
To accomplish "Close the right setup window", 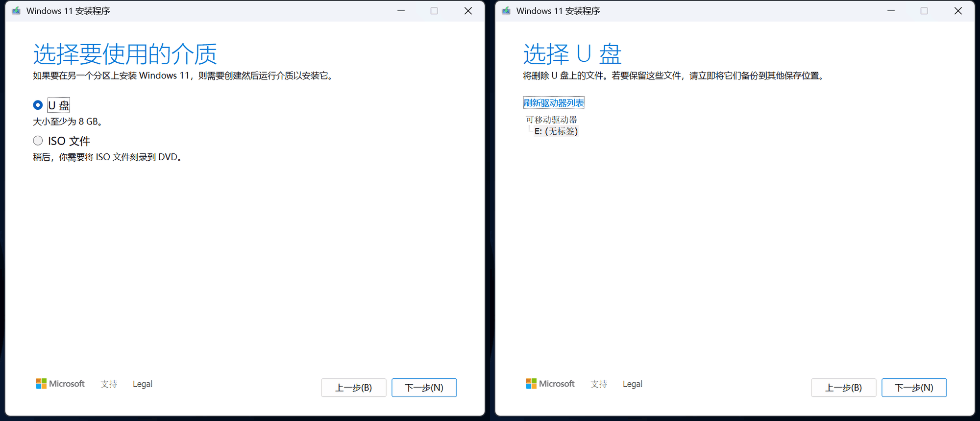I will click(958, 11).
